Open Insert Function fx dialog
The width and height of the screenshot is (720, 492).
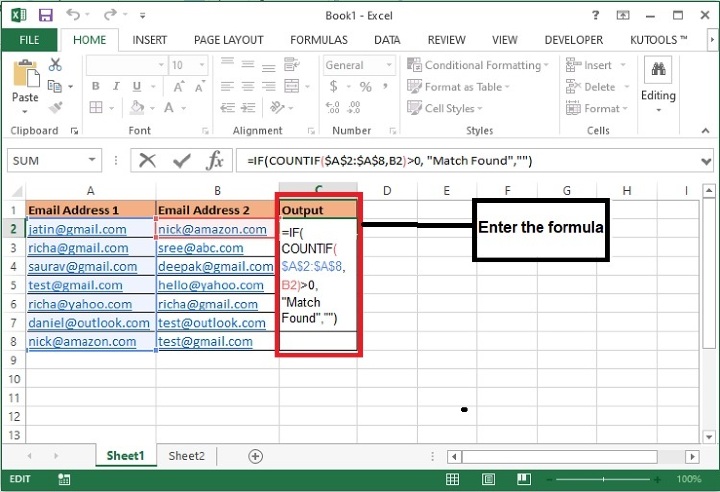[x=214, y=160]
